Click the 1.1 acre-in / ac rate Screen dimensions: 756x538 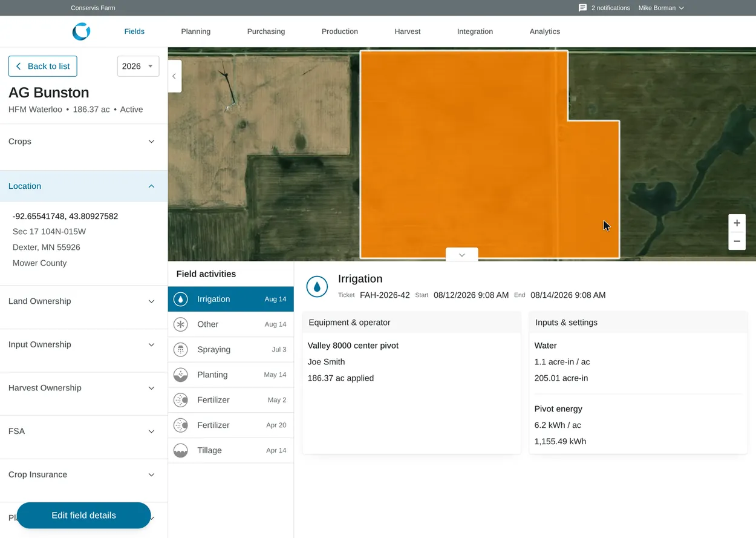[x=562, y=362]
